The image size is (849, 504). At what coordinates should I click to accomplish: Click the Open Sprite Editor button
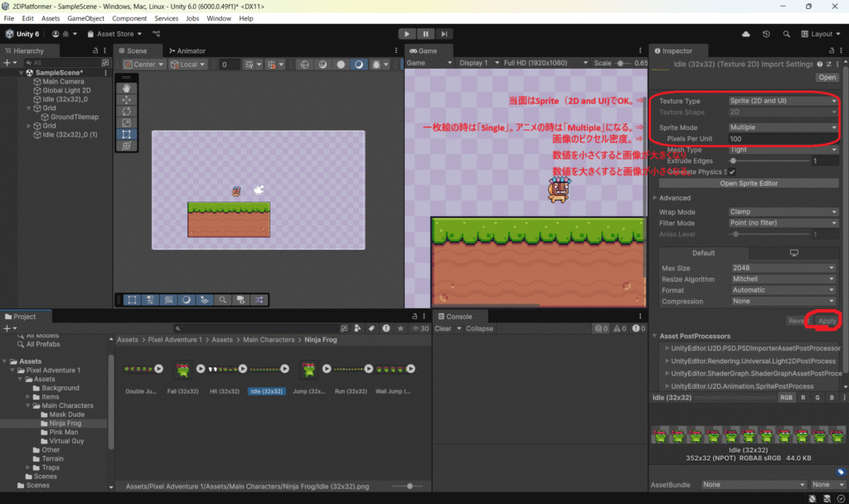pos(749,183)
